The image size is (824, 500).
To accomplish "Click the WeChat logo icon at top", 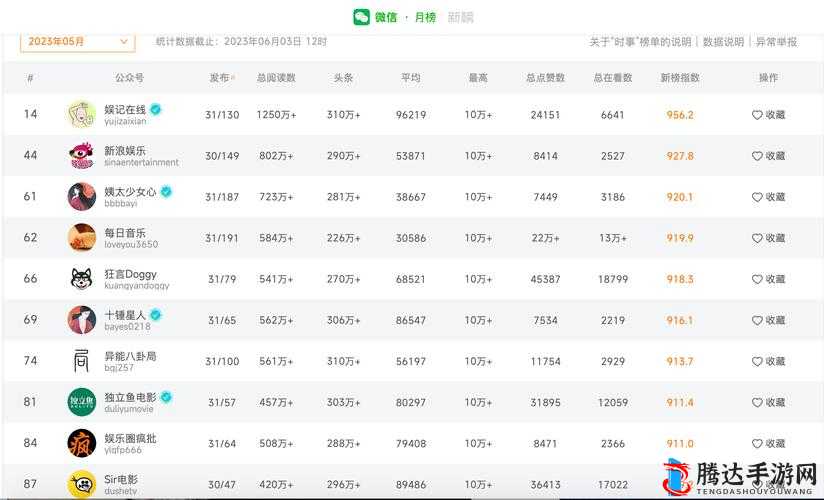I will (x=362, y=17).
